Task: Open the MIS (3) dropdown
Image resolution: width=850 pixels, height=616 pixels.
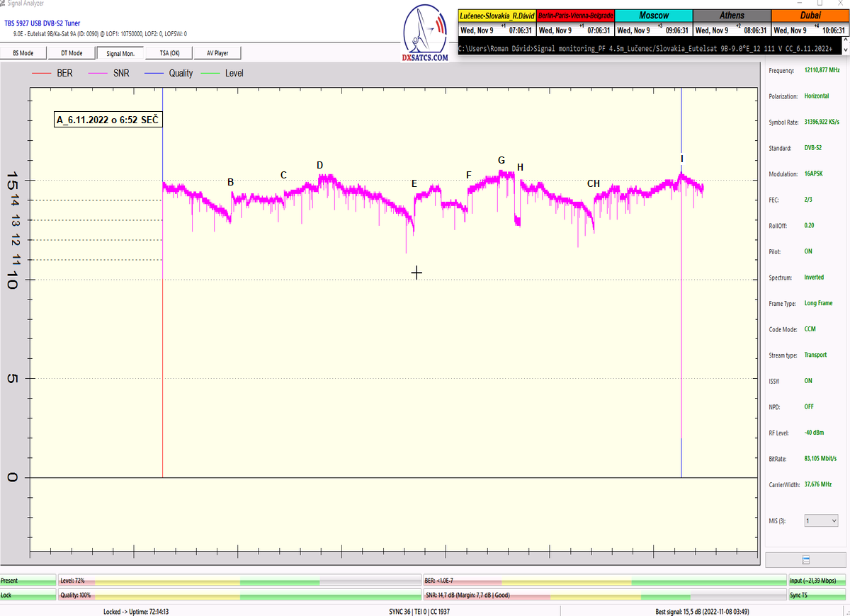Action: pyautogui.click(x=821, y=520)
